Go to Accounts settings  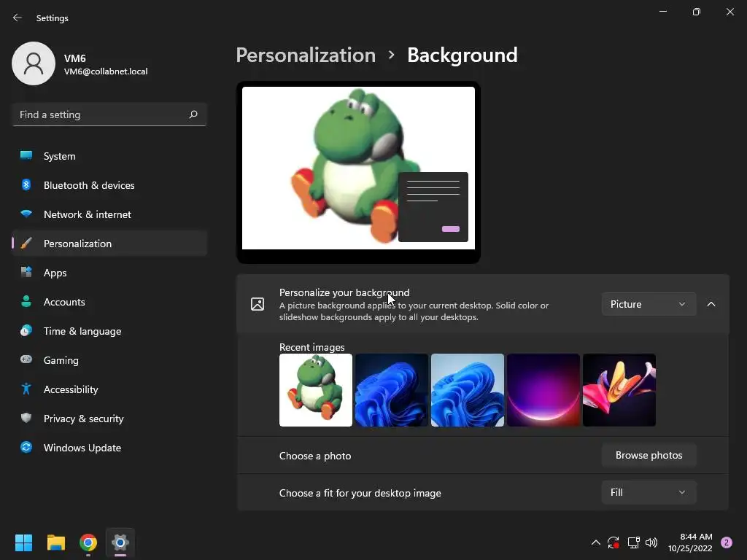click(x=109, y=302)
